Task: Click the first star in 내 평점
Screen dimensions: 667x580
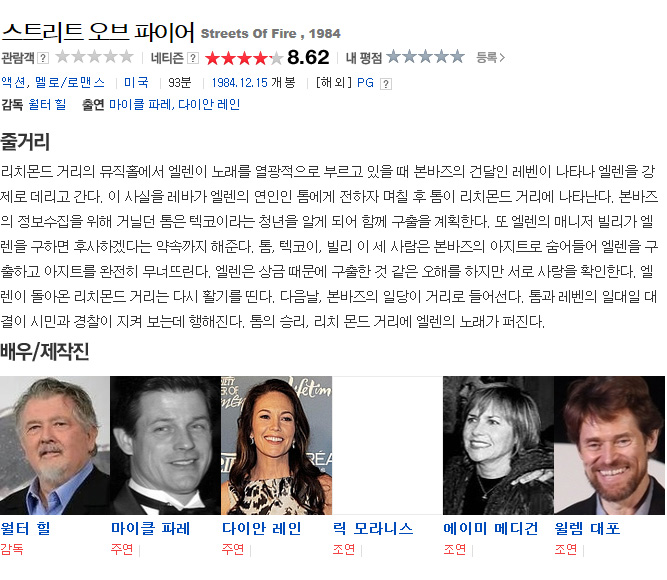Action: coord(394,56)
